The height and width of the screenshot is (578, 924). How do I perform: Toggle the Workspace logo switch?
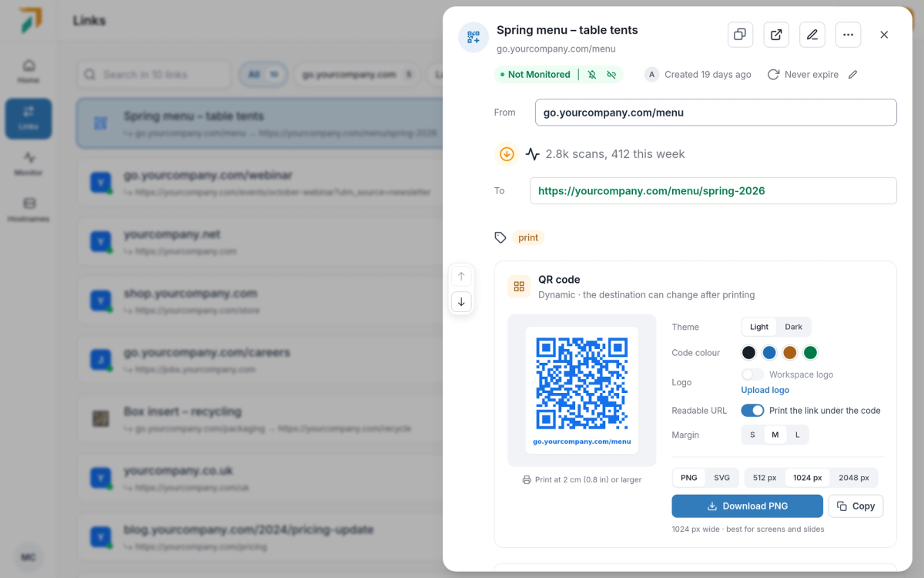[752, 375]
